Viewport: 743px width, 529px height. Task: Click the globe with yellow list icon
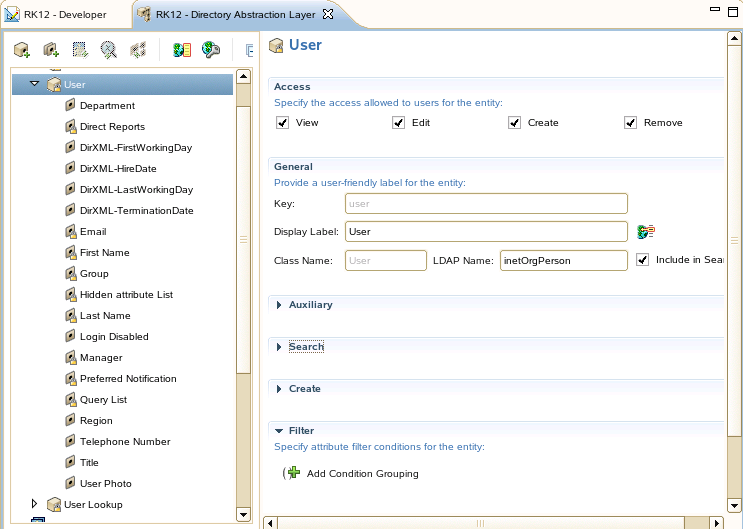click(182, 50)
